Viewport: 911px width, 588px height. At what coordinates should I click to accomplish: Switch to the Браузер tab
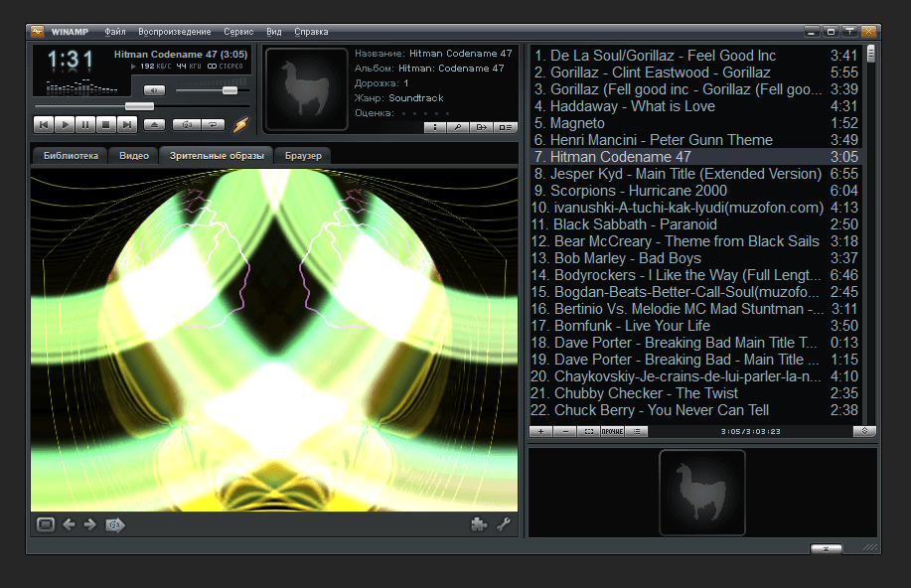(x=303, y=156)
